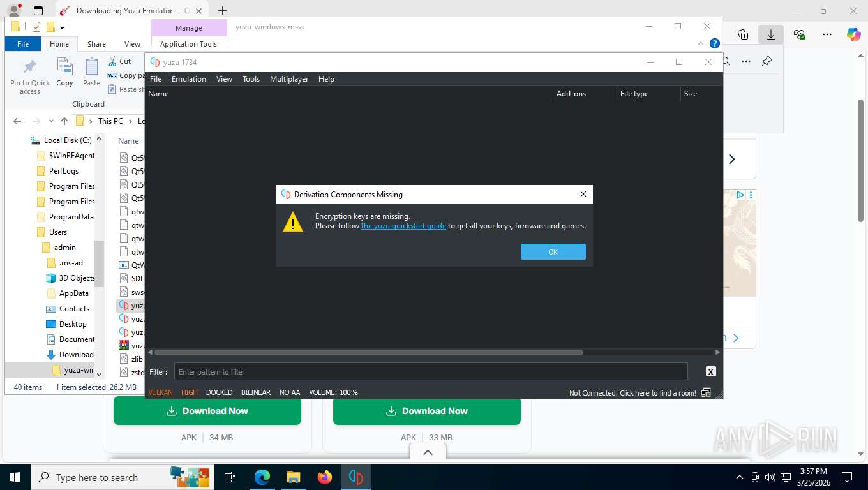The image size is (868, 490).
Task: Select Desktop in the navigation tree
Action: tap(66, 324)
